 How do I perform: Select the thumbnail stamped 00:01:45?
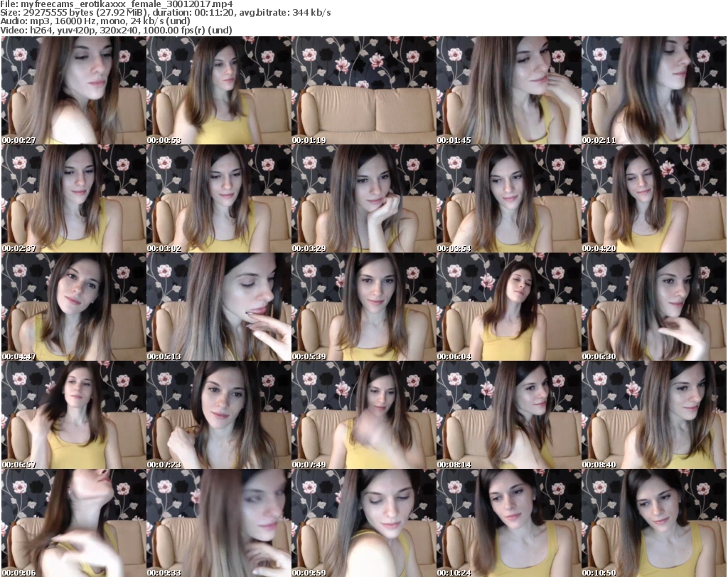coord(509,90)
